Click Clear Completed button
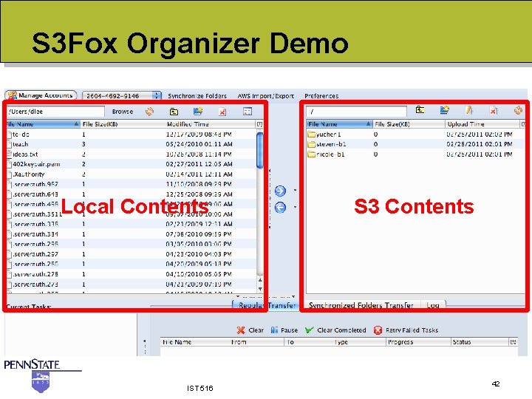This screenshot has height=399, width=532. tap(335, 330)
